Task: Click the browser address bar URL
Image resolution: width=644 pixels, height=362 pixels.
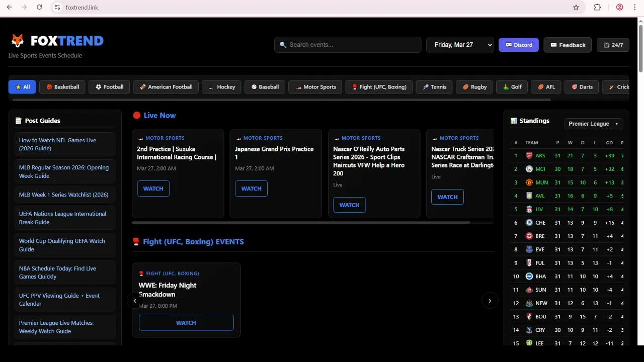Action: (82, 8)
